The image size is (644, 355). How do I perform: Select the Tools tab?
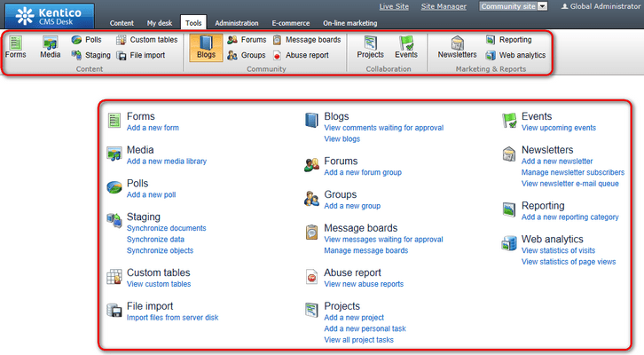[193, 22]
